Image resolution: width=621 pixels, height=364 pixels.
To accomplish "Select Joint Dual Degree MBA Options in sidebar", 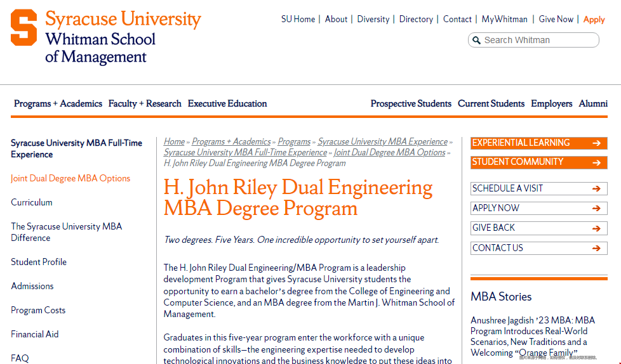I will click(70, 178).
